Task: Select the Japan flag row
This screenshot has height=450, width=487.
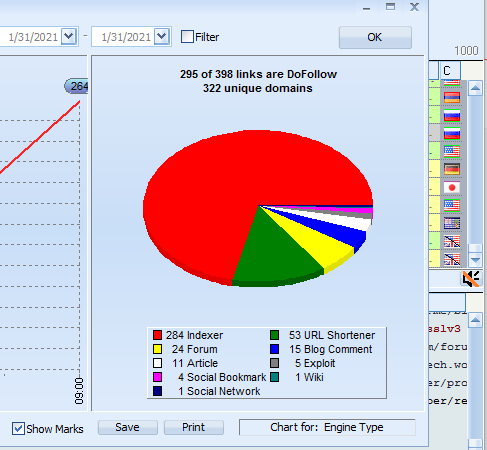Action: 452,187
